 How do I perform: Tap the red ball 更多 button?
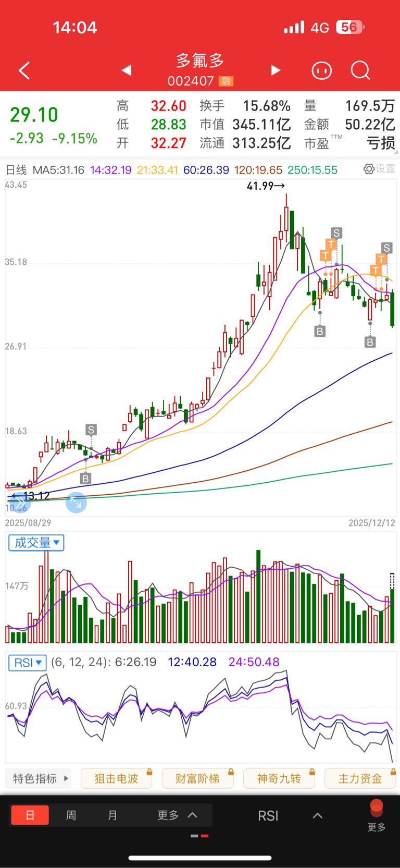coord(377,815)
